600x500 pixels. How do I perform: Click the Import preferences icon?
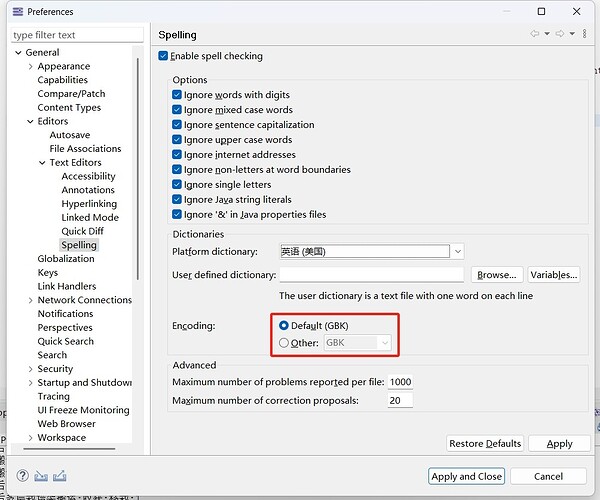click(41, 476)
